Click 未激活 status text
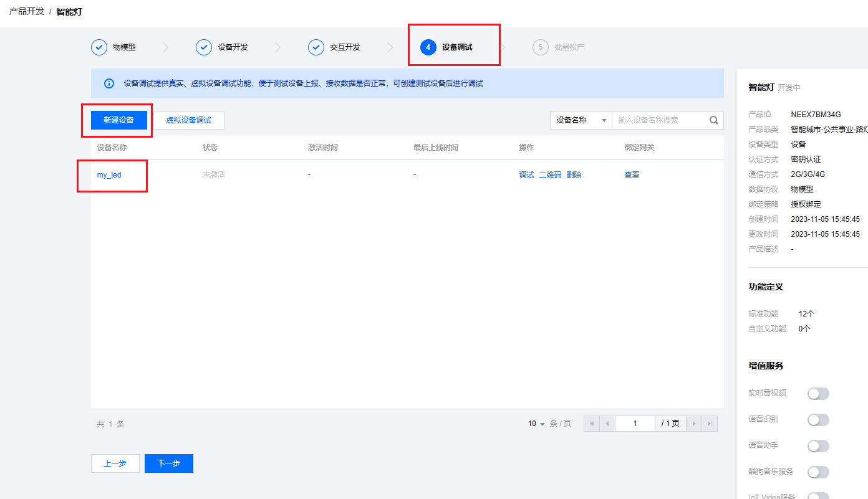The width and height of the screenshot is (868, 499). [x=213, y=175]
